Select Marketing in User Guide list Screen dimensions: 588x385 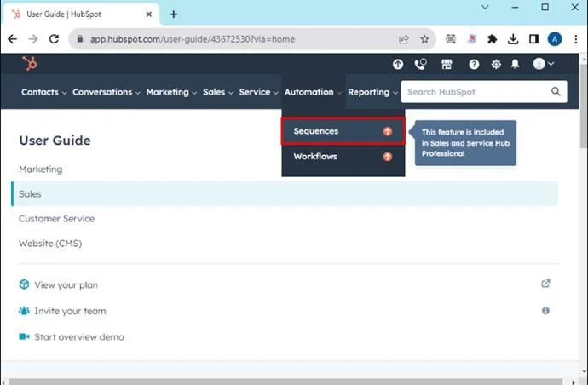pyautogui.click(x=41, y=170)
